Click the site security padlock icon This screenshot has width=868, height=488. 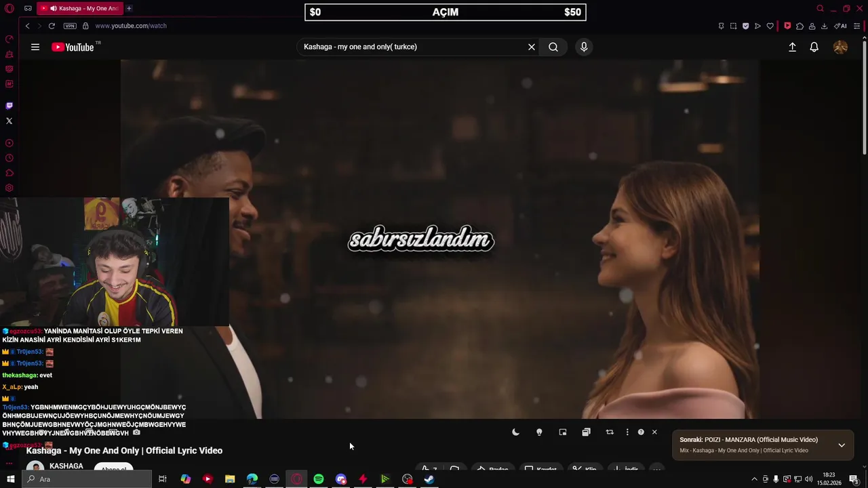pyautogui.click(x=85, y=26)
